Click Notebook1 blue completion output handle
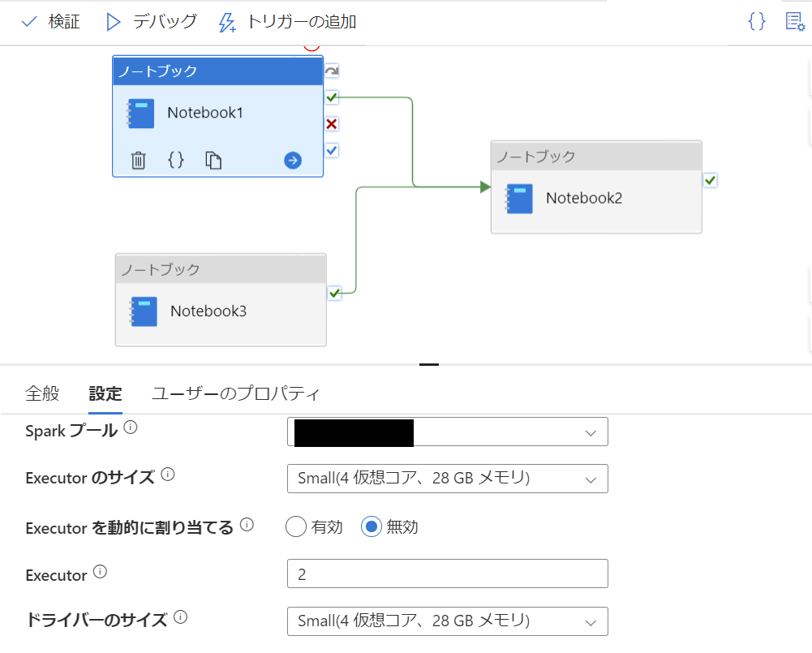Screen dimensions: 812x653 pyautogui.click(x=332, y=150)
